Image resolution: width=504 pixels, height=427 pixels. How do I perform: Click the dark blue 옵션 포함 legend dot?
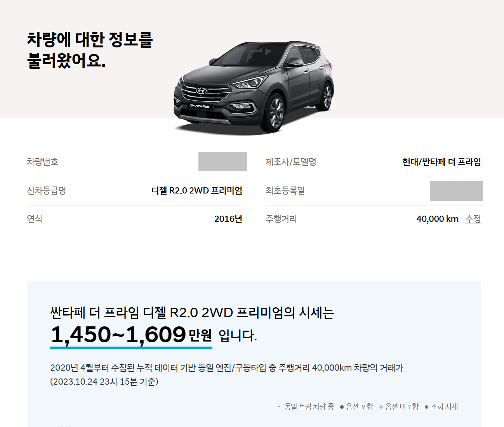click(342, 407)
